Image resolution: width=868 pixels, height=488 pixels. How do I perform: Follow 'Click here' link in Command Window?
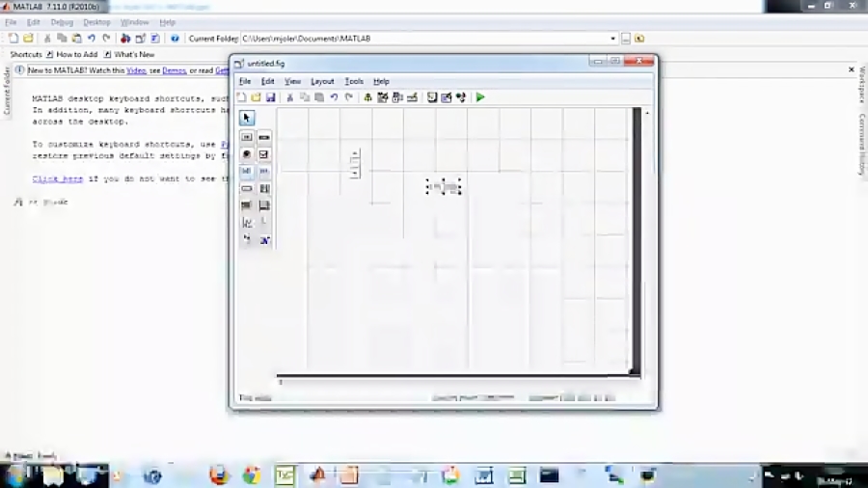58,178
